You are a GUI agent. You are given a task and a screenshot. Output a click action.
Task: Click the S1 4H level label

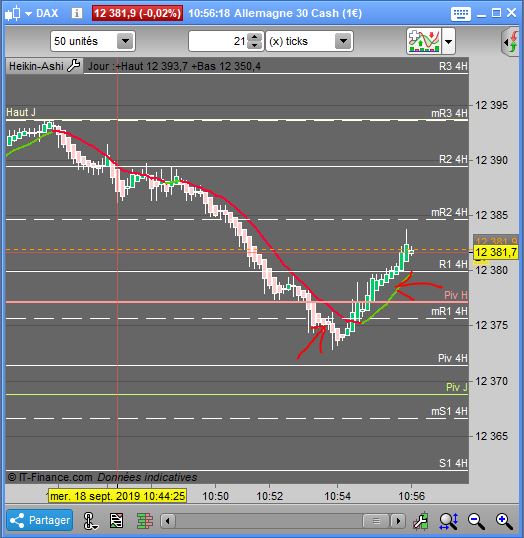coord(453,463)
